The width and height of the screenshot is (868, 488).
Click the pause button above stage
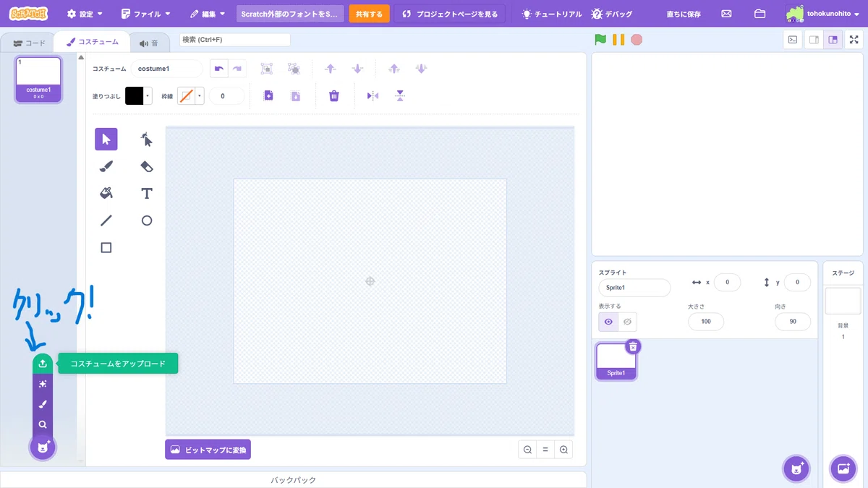(x=618, y=40)
